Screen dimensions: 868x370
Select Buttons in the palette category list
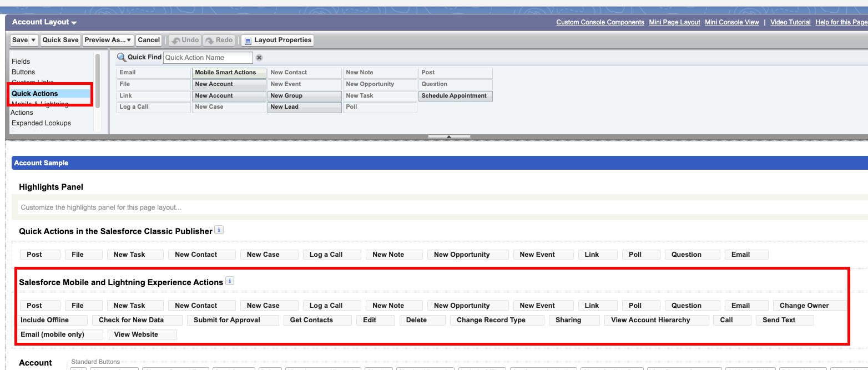[x=23, y=72]
